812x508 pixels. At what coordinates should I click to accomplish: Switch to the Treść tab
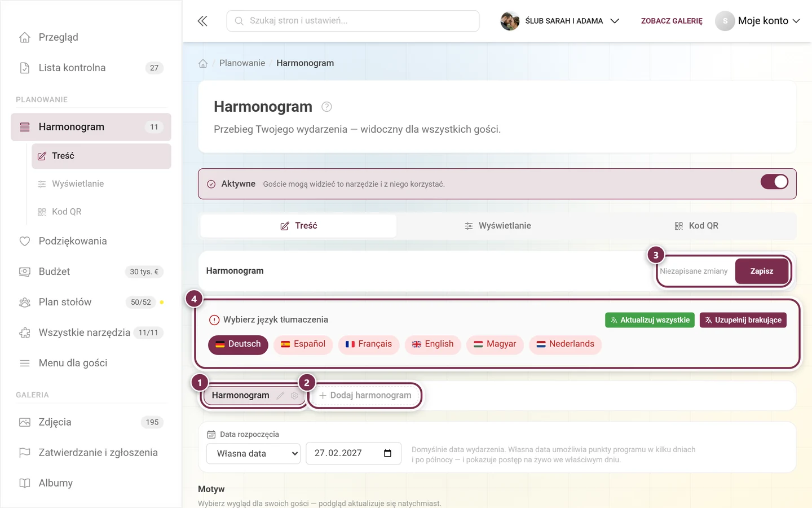[x=299, y=226]
